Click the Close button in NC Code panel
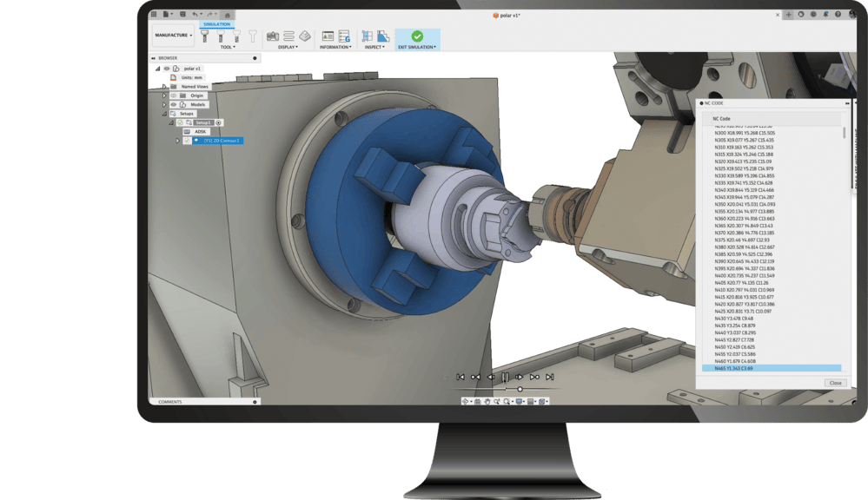This screenshot has width=868, height=500. click(x=835, y=383)
